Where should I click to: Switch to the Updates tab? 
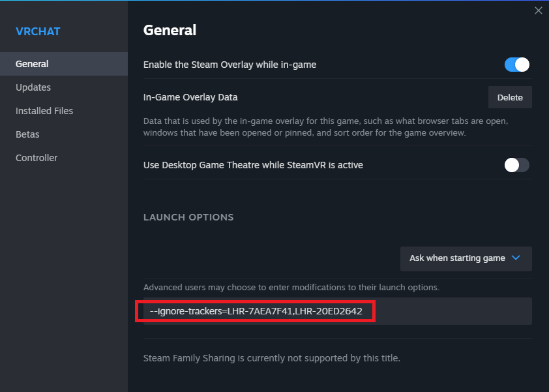tap(33, 87)
